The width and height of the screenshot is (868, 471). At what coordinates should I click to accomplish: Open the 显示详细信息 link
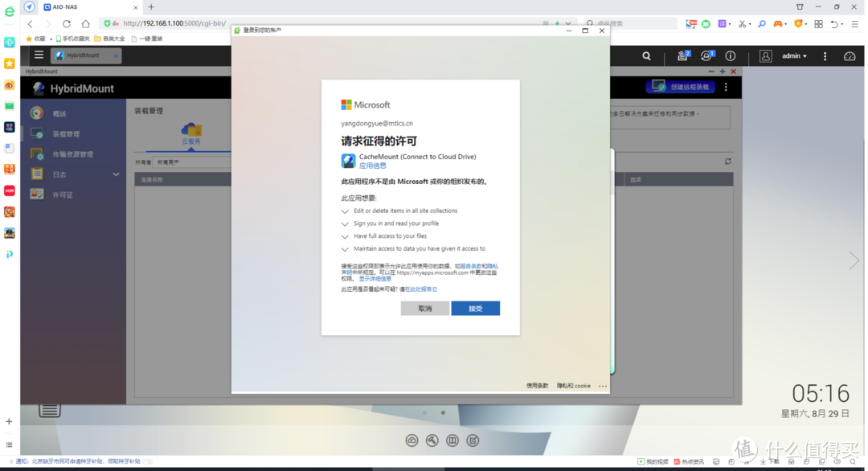375,279
